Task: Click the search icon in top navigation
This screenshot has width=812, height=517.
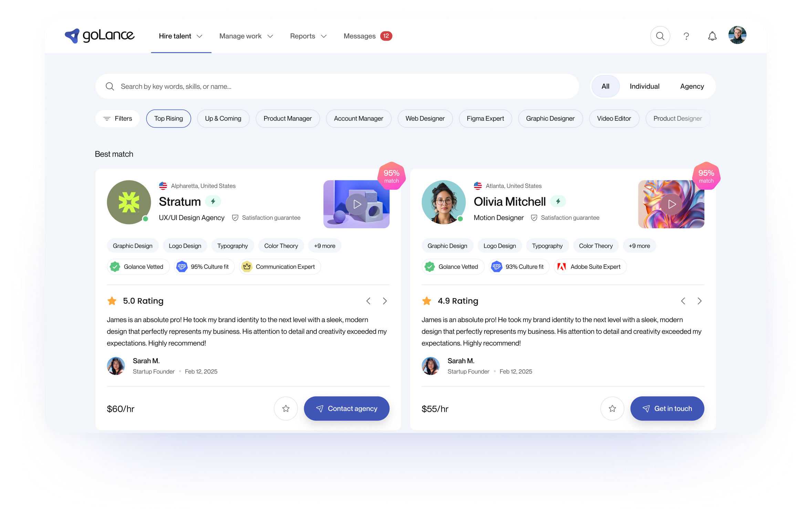Action: [x=660, y=36]
